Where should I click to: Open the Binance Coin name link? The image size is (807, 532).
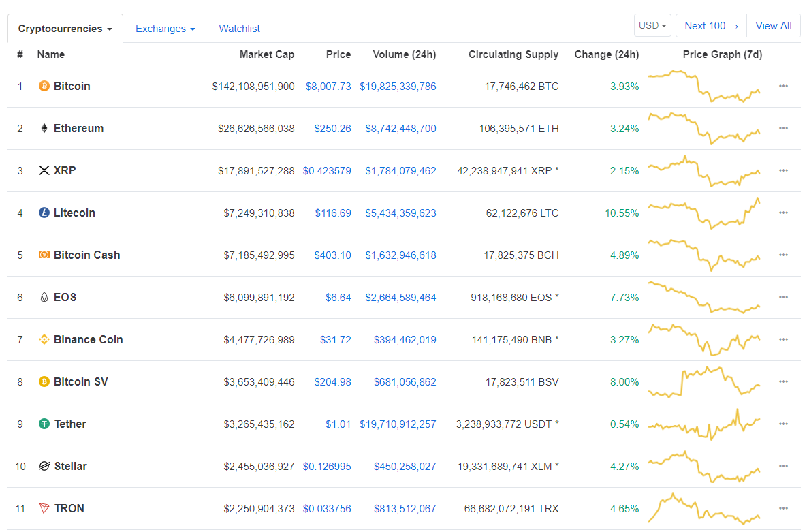click(x=89, y=339)
